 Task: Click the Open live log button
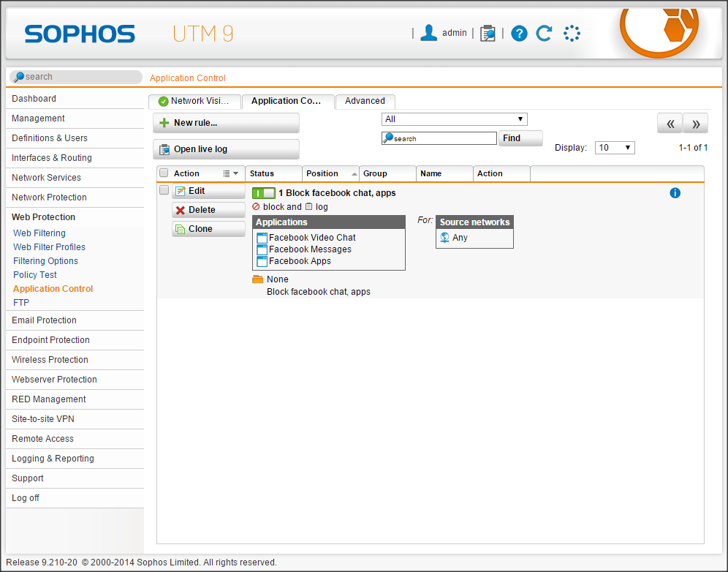click(226, 149)
